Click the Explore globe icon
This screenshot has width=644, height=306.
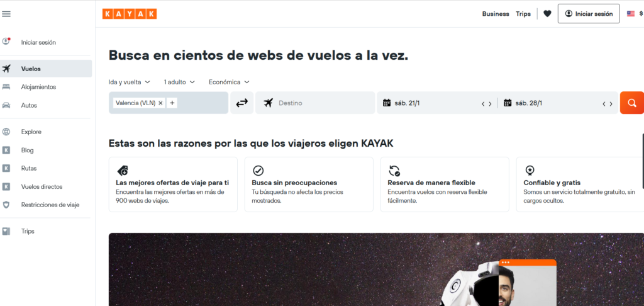[x=6, y=132]
